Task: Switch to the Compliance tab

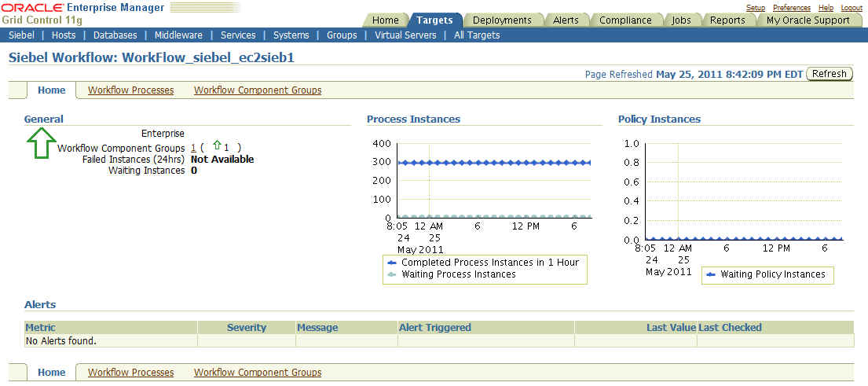Action: coord(625,20)
